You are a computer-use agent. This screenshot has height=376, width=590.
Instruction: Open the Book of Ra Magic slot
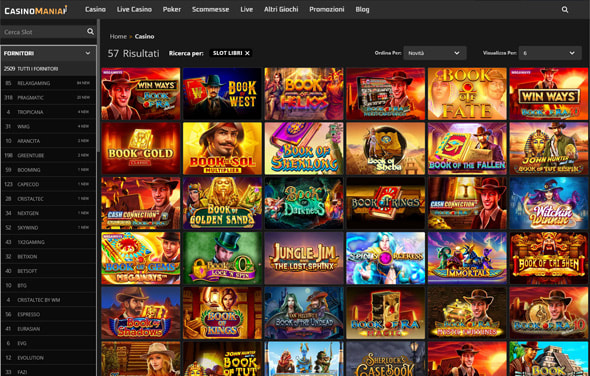386,313
